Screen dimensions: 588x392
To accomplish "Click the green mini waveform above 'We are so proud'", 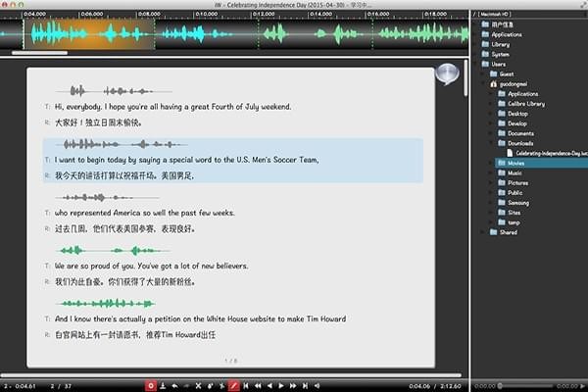I will point(113,250).
